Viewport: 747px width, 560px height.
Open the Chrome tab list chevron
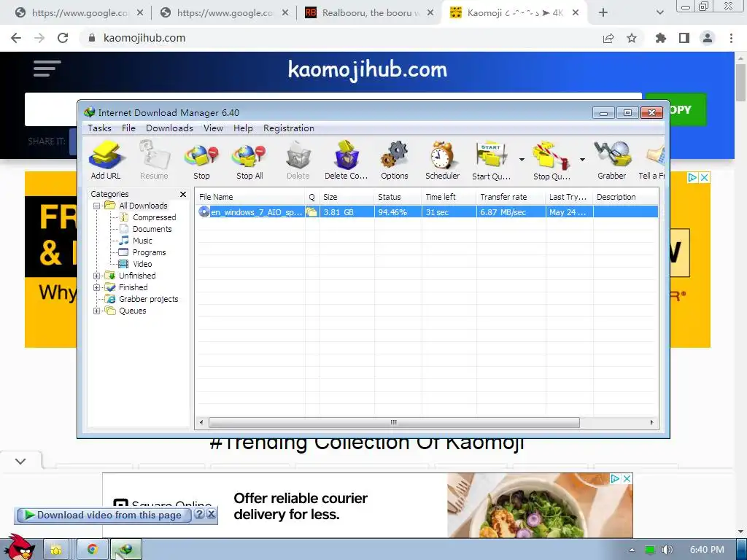coord(659,13)
